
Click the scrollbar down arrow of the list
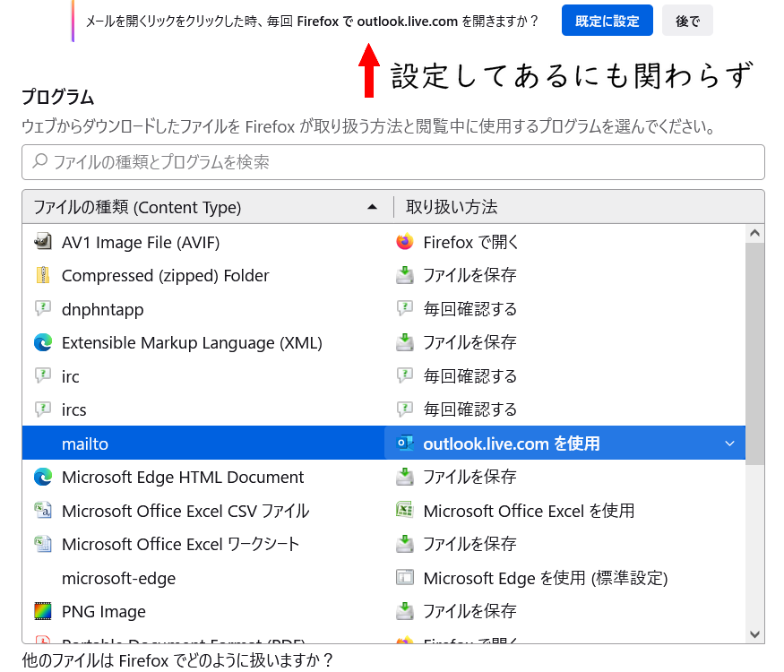(755, 634)
